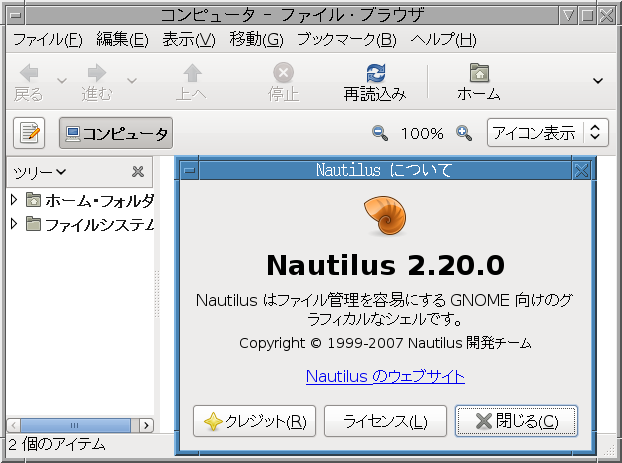This screenshot has height=463, width=622.
Task: Open the 移動(G) menu
Action: tap(256, 40)
